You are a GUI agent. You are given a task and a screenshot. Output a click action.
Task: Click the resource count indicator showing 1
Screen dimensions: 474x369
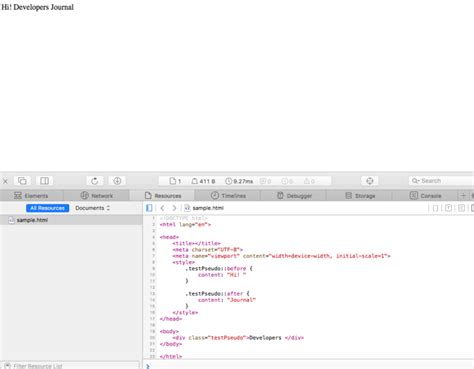[x=175, y=181]
